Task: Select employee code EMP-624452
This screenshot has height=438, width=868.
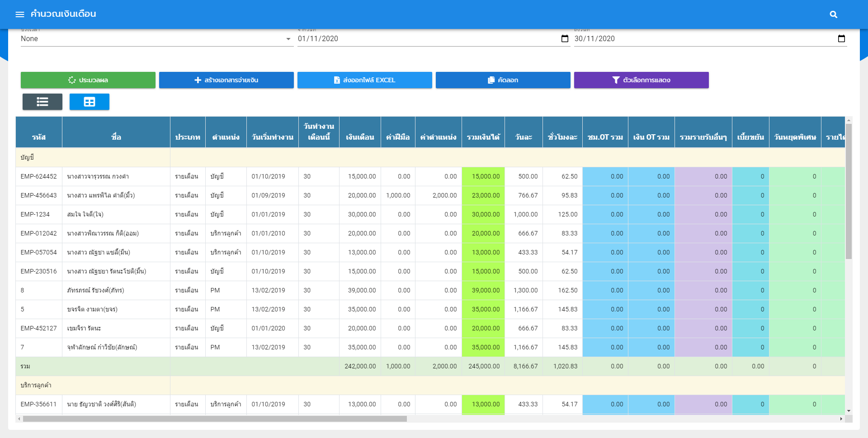Action: (38, 176)
